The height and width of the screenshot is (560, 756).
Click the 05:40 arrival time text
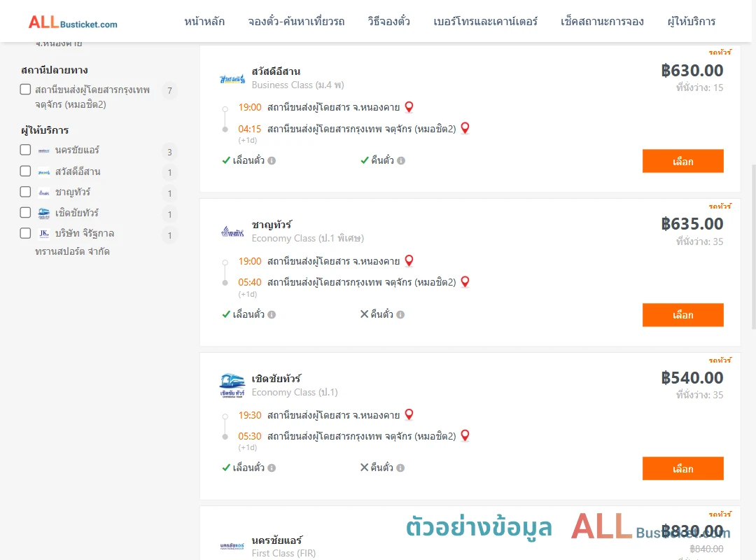(x=249, y=282)
